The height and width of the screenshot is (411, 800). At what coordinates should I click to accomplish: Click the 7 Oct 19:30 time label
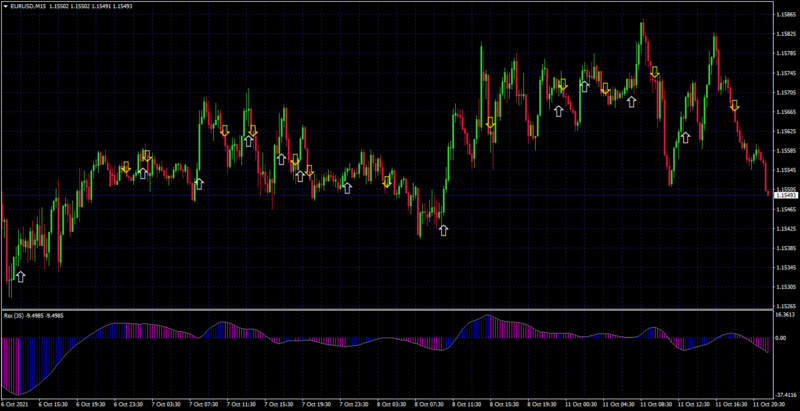[317, 404]
